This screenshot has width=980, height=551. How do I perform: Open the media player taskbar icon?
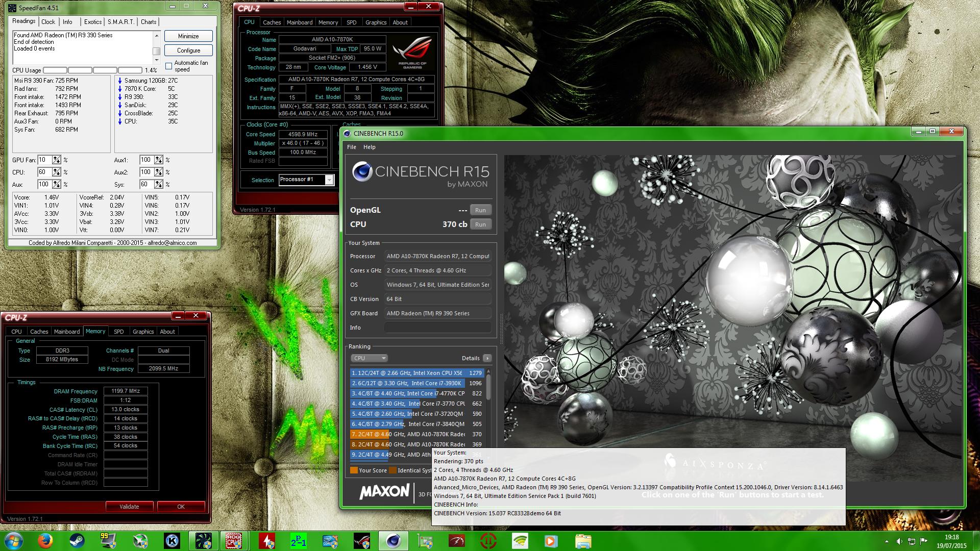(x=551, y=541)
